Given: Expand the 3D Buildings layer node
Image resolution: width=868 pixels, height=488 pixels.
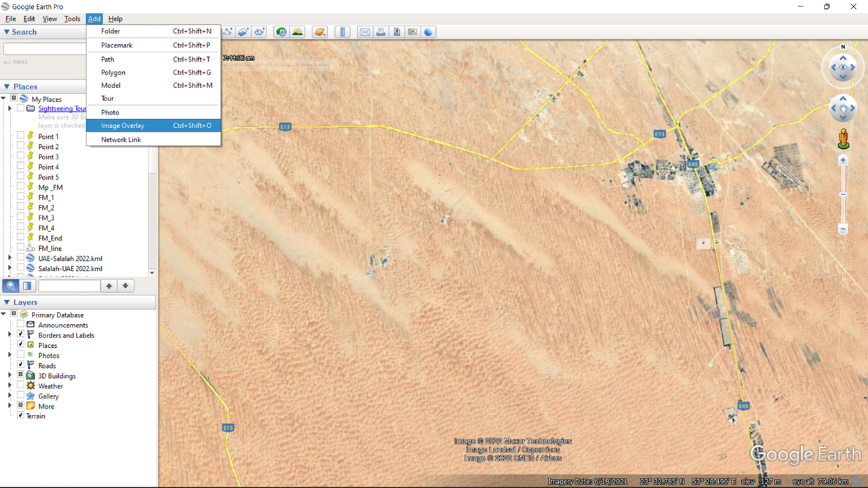Looking at the screenshot, I should (9, 375).
